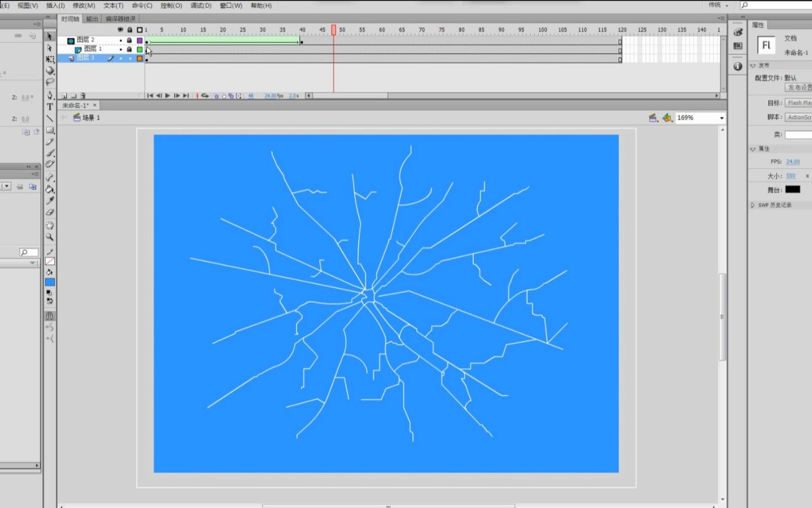Go to first frame button
The height and width of the screenshot is (508, 812).
(x=149, y=96)
